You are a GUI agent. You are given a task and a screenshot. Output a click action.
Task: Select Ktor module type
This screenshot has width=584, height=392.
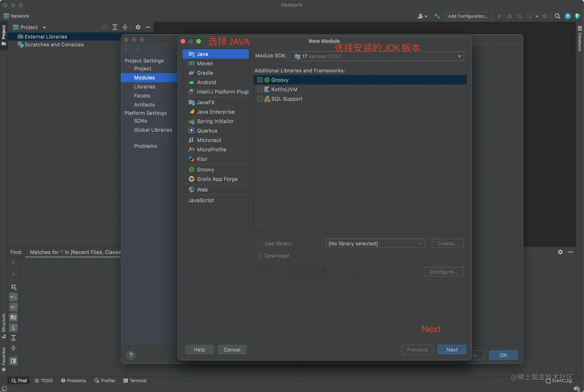(216, 159)
